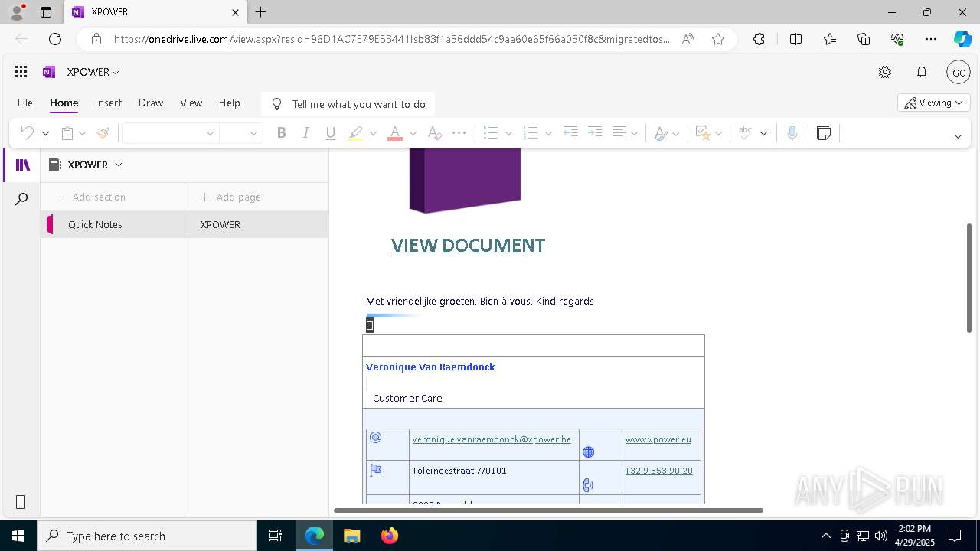The height and width of the screenshot is (551, 980).
Task: Open the Viewing mode dropdown
Action: click(933, 103)
